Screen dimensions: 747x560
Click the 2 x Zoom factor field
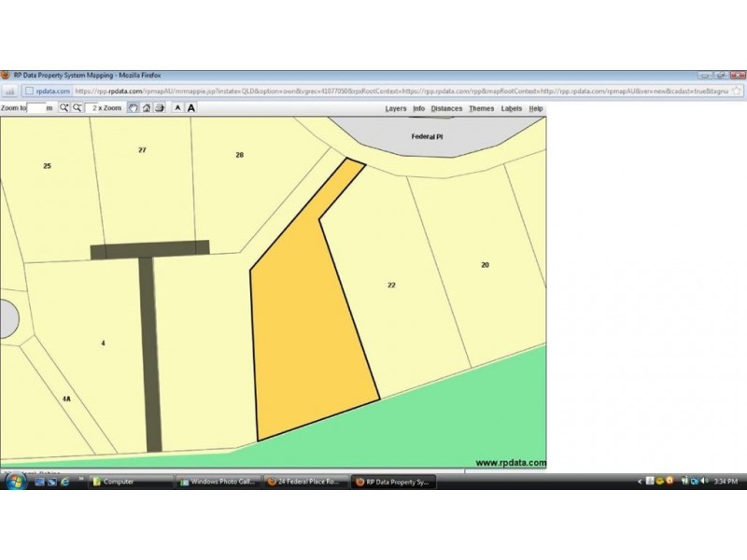point(105,108)
